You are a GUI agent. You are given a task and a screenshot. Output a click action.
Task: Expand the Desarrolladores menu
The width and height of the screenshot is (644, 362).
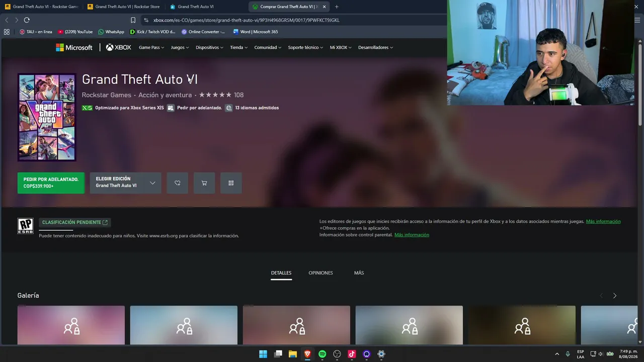375,47
